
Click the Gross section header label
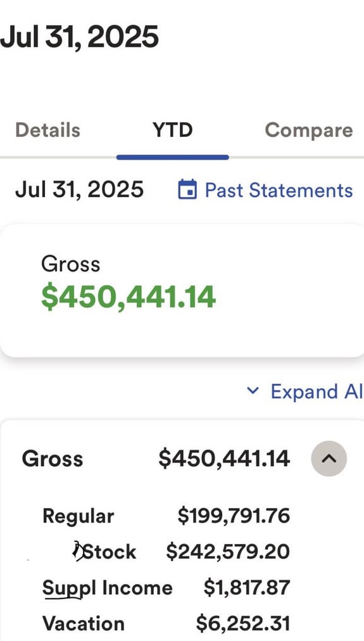(x=53, y=459)
